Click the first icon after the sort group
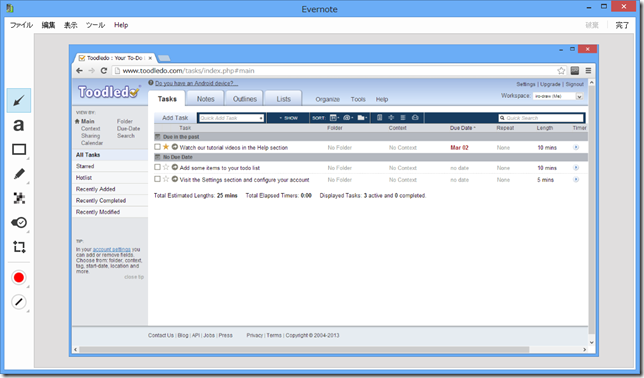 pyautogui.click(x=379, y=118)
